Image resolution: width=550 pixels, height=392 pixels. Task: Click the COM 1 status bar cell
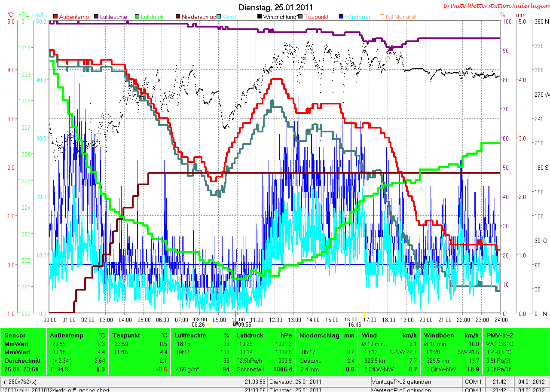[x=473, y=382]
